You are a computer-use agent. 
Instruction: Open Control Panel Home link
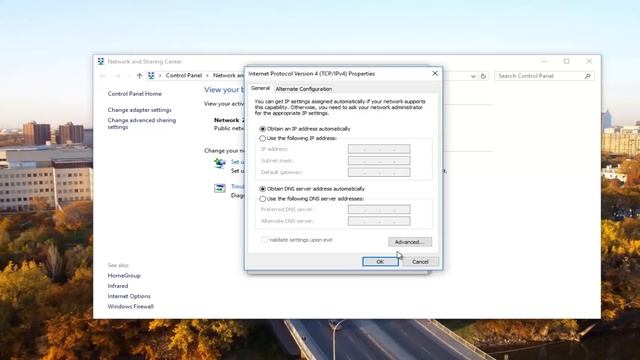coord(135,94)
